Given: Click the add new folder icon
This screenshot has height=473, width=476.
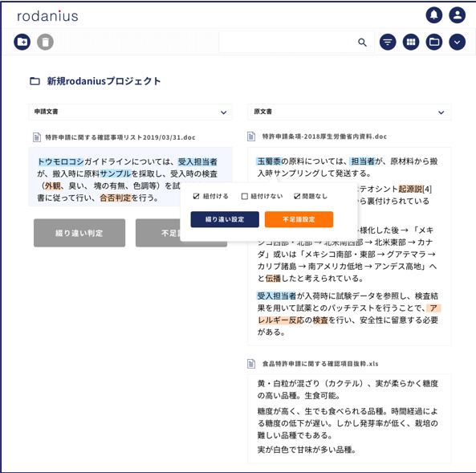Looking at the screenshot, I should 22,42.
